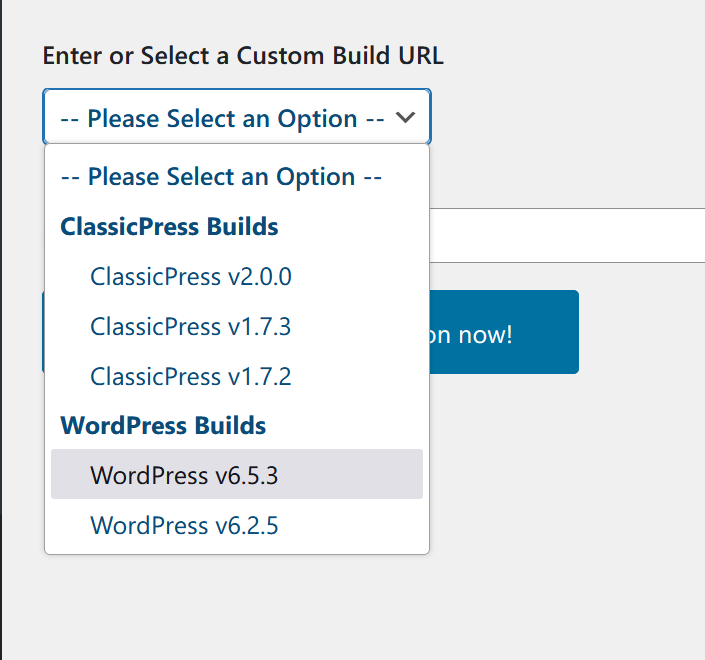Click the ClassicPress Builds group heading

tap(169, 227)
